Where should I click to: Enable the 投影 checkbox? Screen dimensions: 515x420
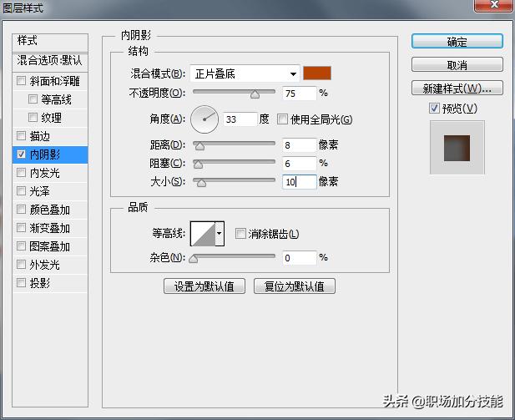pos(21,282)
